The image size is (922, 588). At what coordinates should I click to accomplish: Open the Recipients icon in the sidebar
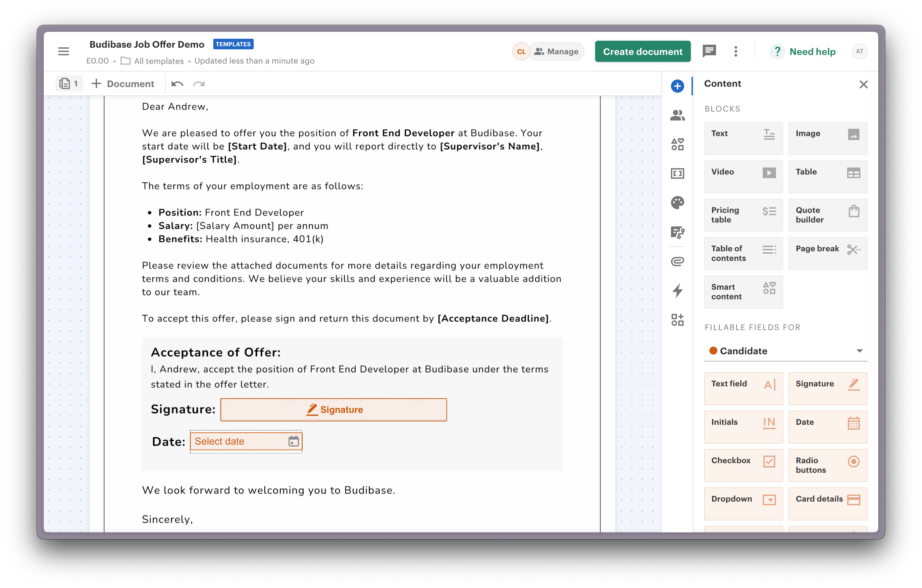(677, 115)
